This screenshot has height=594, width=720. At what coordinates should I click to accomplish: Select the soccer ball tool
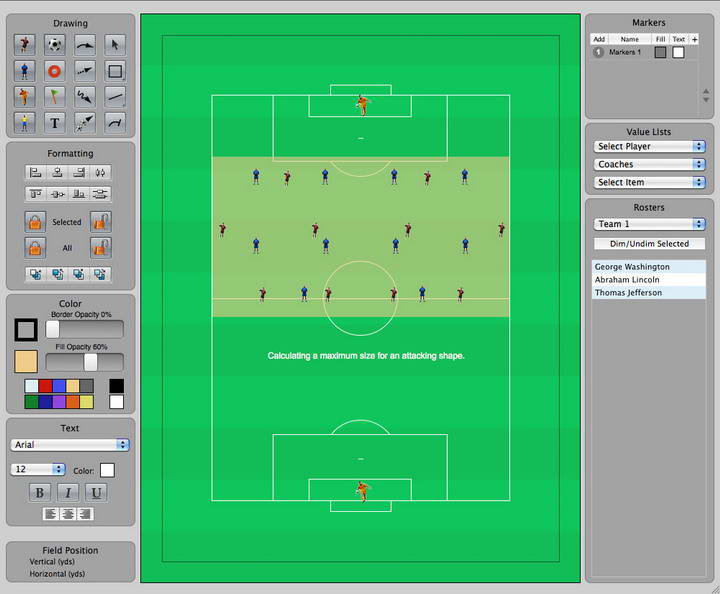pyautogui.click(x=55, y=45)
